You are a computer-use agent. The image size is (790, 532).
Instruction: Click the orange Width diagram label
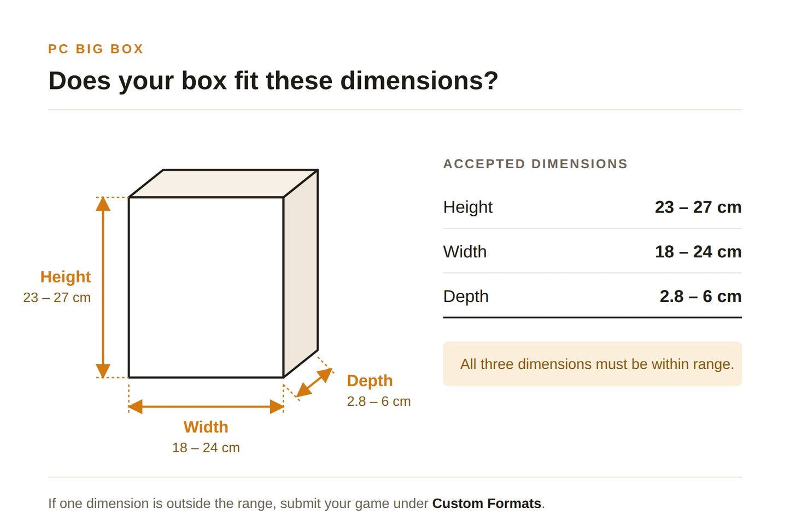coord(206,427)
